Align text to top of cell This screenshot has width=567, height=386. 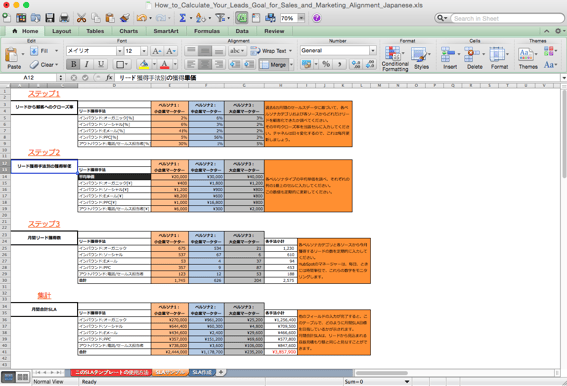(191, 51)
